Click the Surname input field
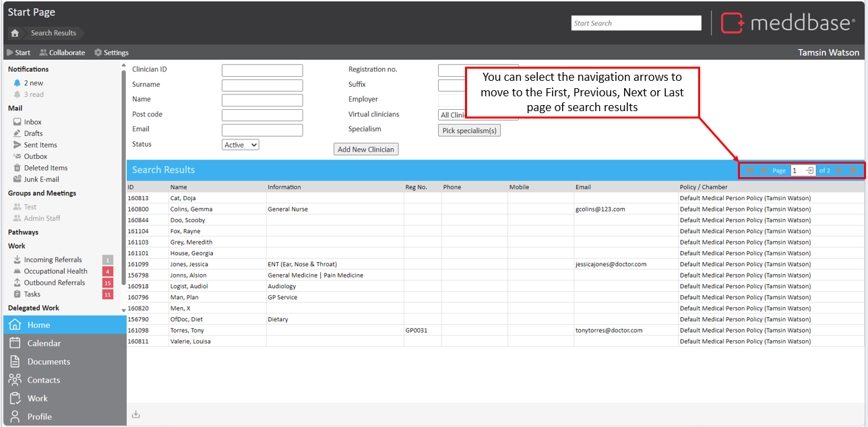The image size is (868, 427). pos(262,86)
